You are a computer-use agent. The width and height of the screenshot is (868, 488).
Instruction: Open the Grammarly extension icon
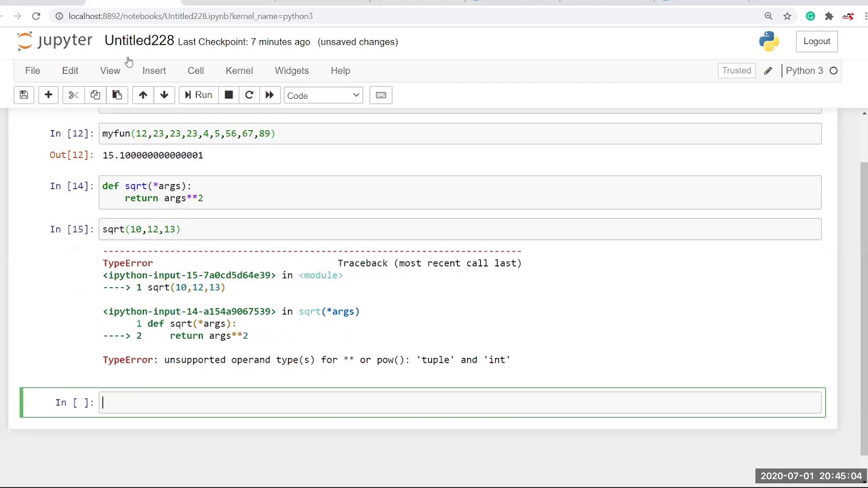(x=810, y=16)
